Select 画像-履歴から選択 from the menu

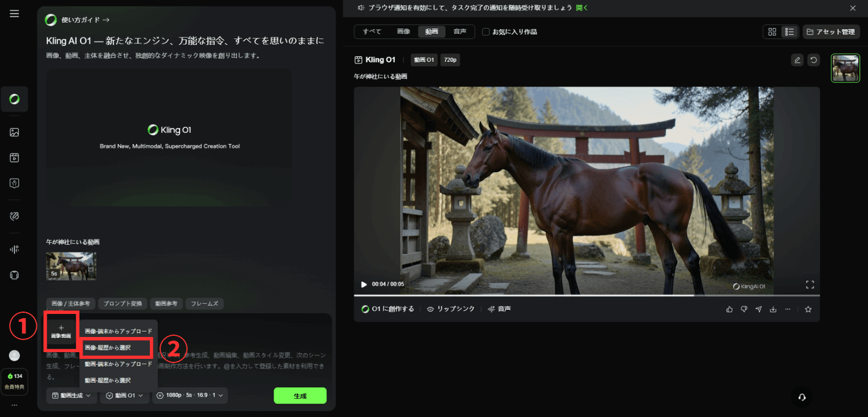pyautogui.click(x=115, y=348)
